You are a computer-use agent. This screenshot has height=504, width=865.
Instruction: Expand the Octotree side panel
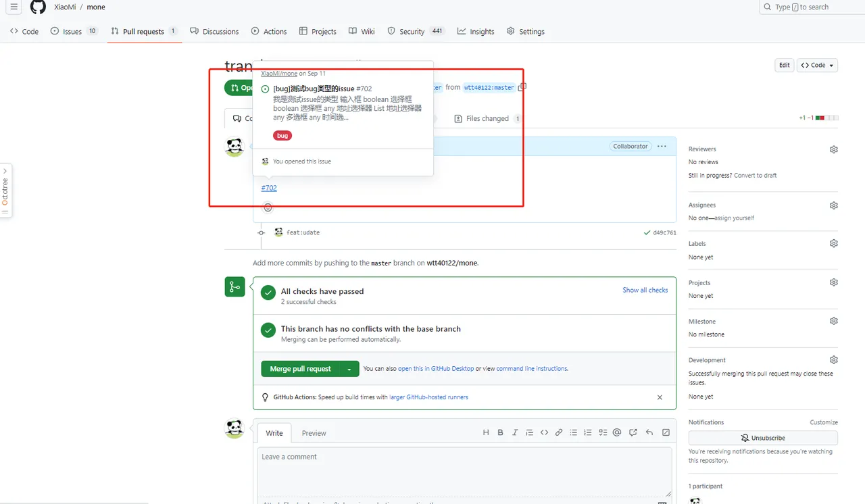(5, 191)
